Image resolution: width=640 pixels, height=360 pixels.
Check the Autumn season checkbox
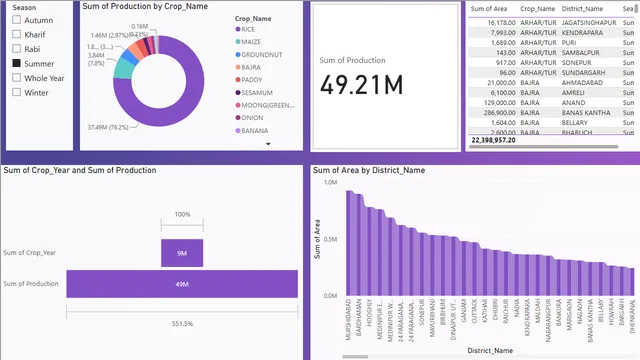point(16,20)
